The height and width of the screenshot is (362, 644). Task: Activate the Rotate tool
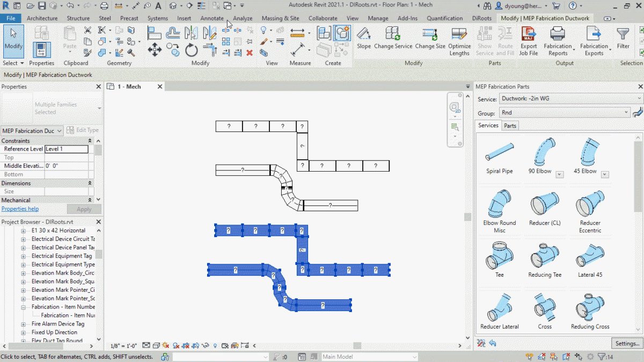point(191,50)
